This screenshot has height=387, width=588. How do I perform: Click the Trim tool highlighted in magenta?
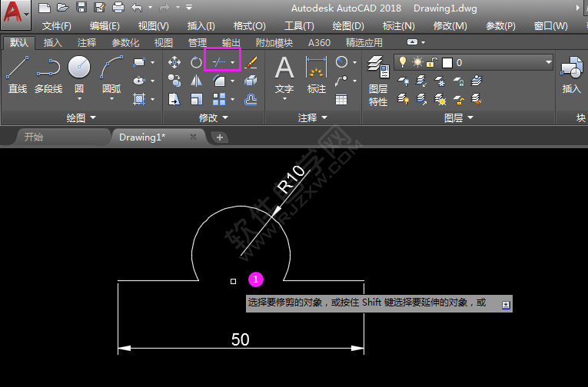click(x=221, y=61)
